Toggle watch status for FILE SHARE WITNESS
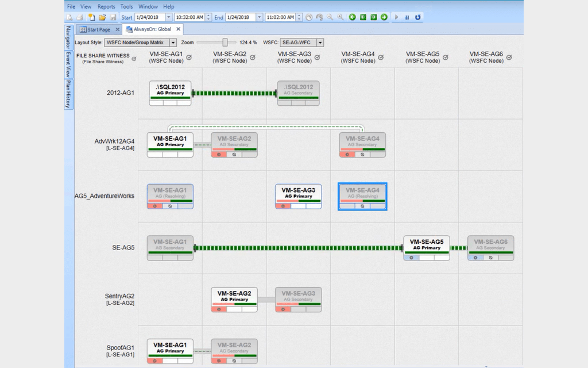The width and height of the screenshot is (588, 368). coord(134,57)
